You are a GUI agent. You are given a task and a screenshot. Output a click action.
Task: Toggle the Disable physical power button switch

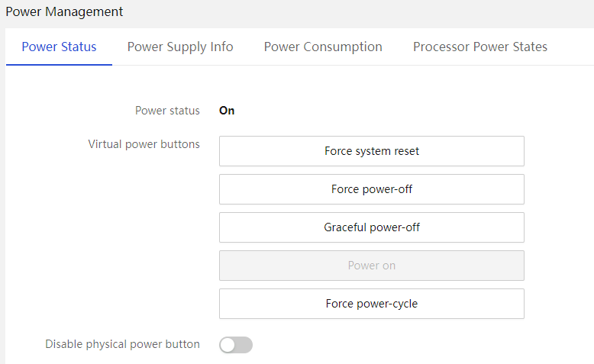[236, 345]
